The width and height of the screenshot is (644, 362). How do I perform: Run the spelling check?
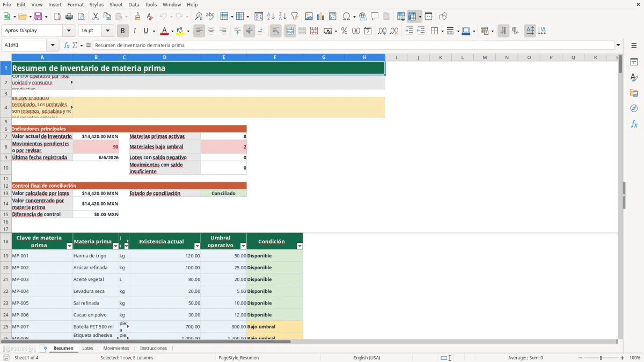(x=210, y=17)
